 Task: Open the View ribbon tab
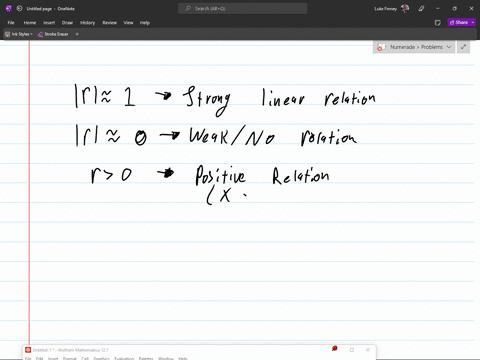click(x=128, y=23)
